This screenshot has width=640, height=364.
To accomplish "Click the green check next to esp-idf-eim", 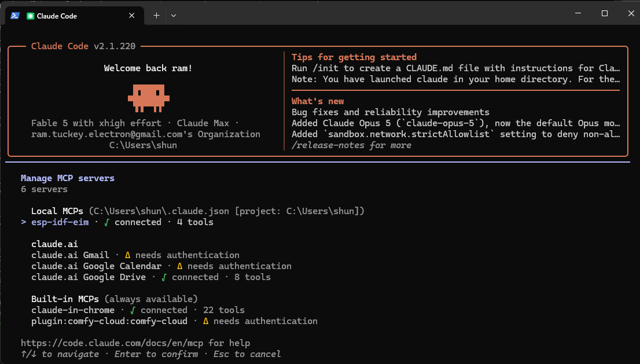I will coord(106,222).
